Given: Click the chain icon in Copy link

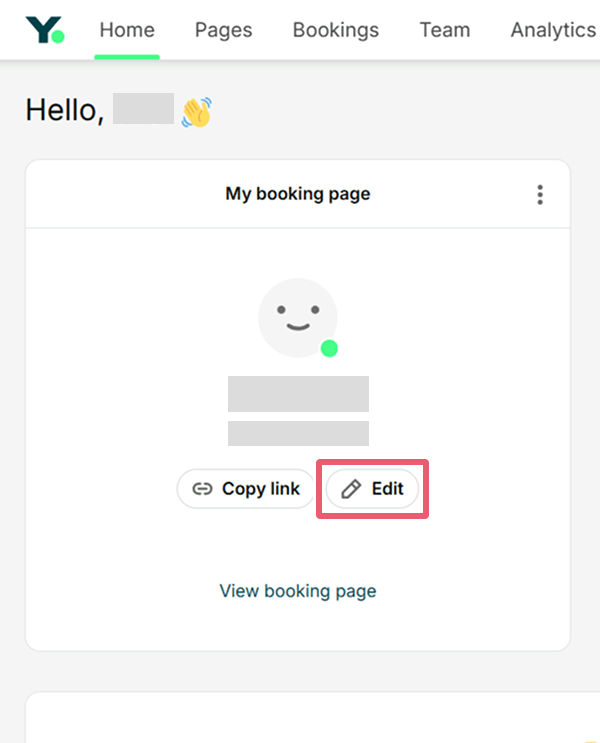Looking at the screenshot, I should [x=203, y=489].
